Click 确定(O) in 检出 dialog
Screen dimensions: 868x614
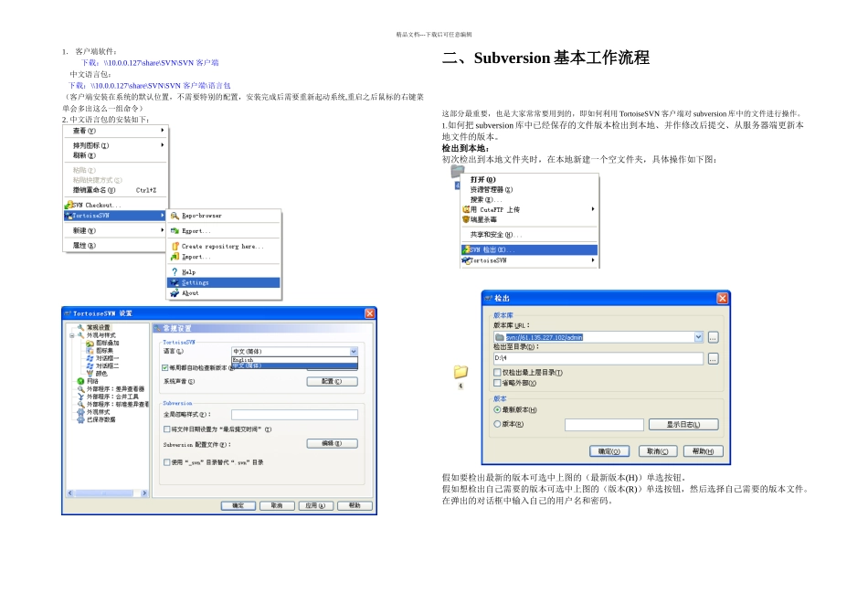(609, 451)
